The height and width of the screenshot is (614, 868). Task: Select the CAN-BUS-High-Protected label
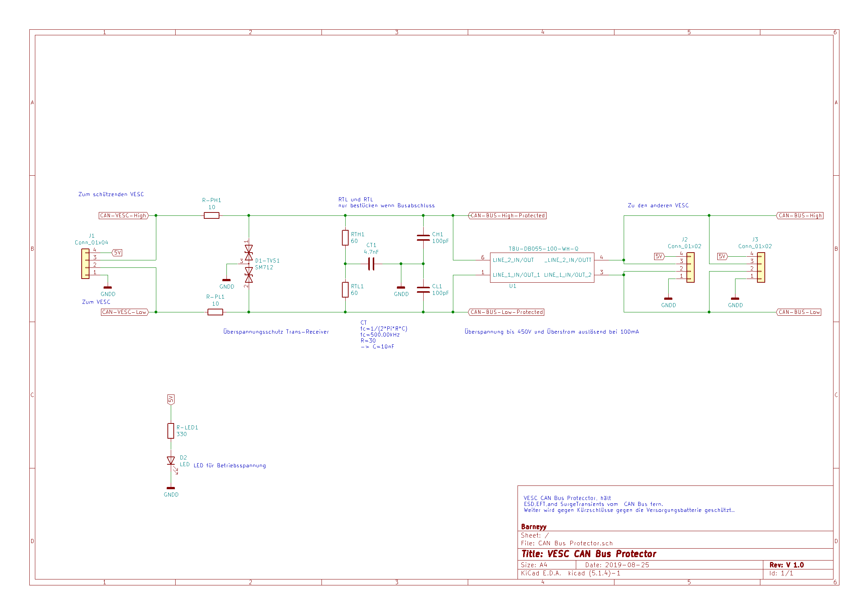[507, 216]
